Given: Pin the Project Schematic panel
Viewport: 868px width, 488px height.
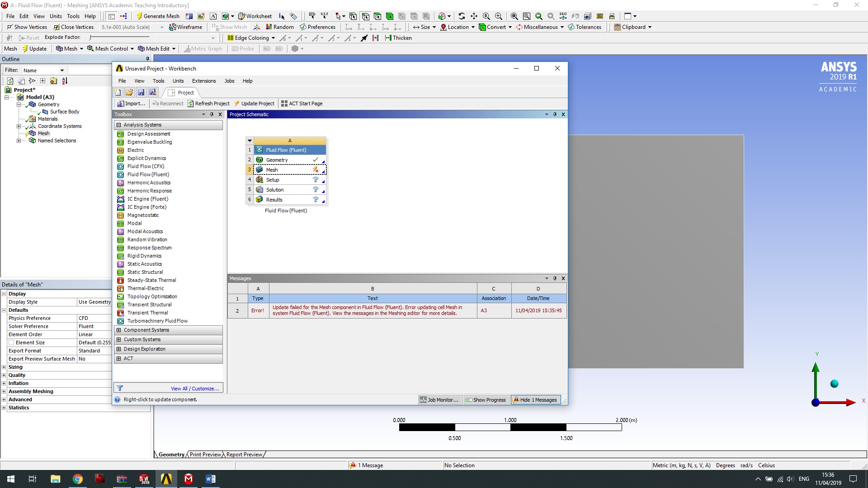Looking at the screenshot, I should pos(555,114).
